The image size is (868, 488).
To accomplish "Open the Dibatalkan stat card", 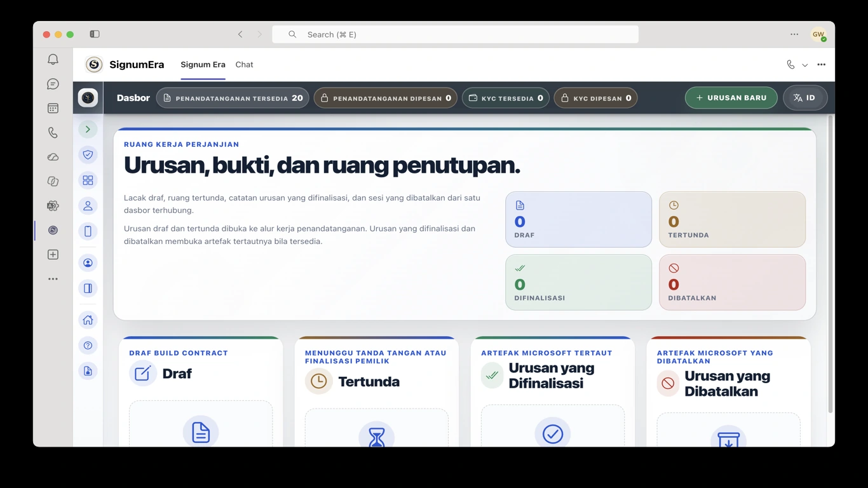I will point(732,282).
